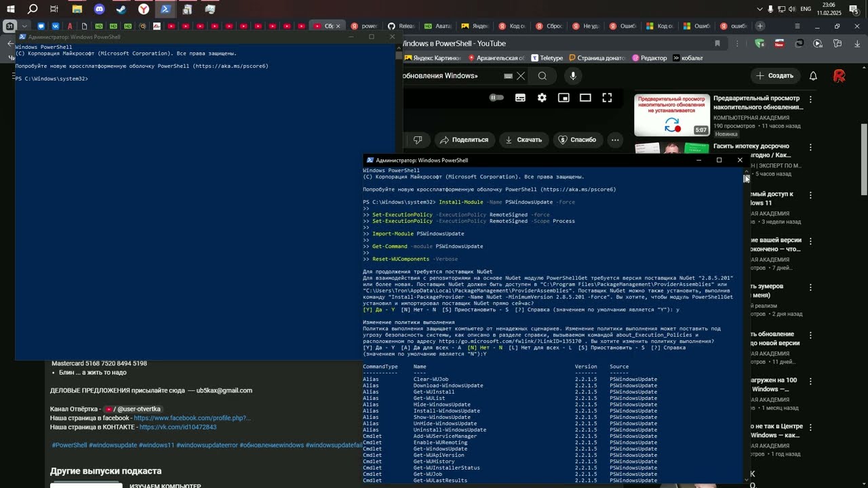Screen dimensions: 868x488
Task: Click the front PowerShell scrollbar up arrow
Action: [x=747, y=171]
